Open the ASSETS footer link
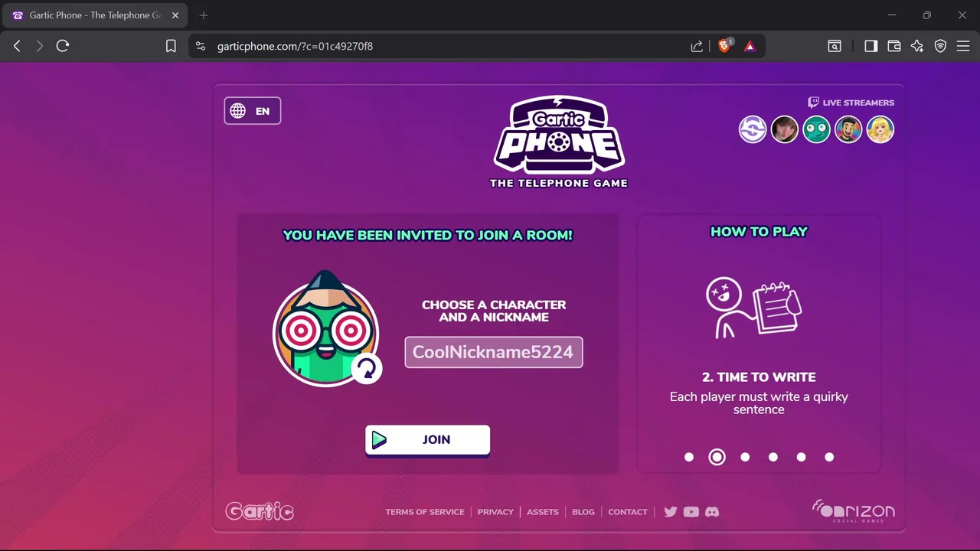The image size is (980, 551). (543, 512)
